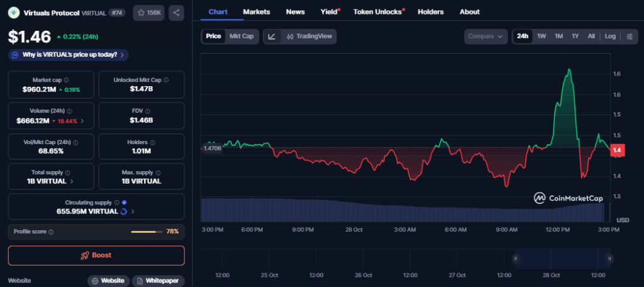This screenshot has width=644, height=287.
Task: Click the 68.65% Vol/Mkt Cap value
Action: pos(51,151)
